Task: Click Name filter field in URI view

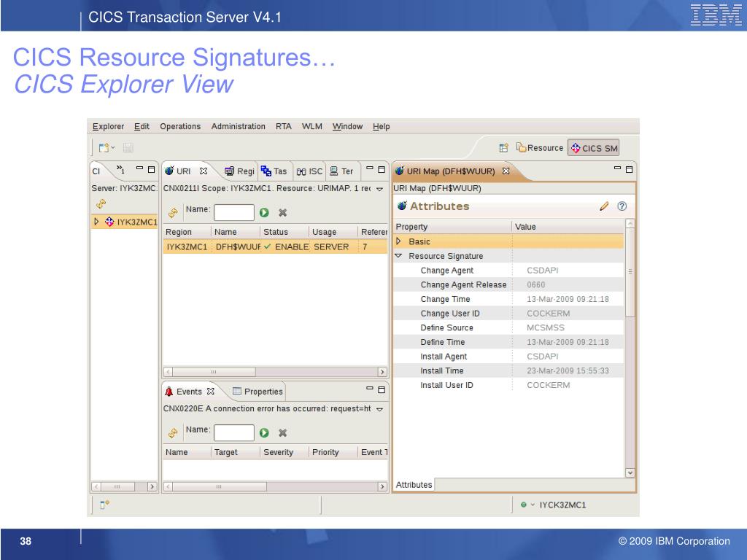Action: pos(234,212)
